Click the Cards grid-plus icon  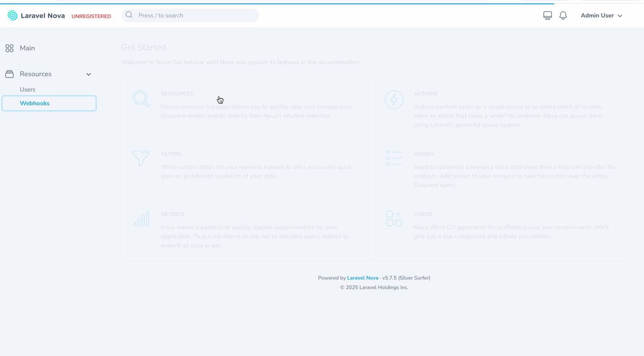tap(394, 219)
